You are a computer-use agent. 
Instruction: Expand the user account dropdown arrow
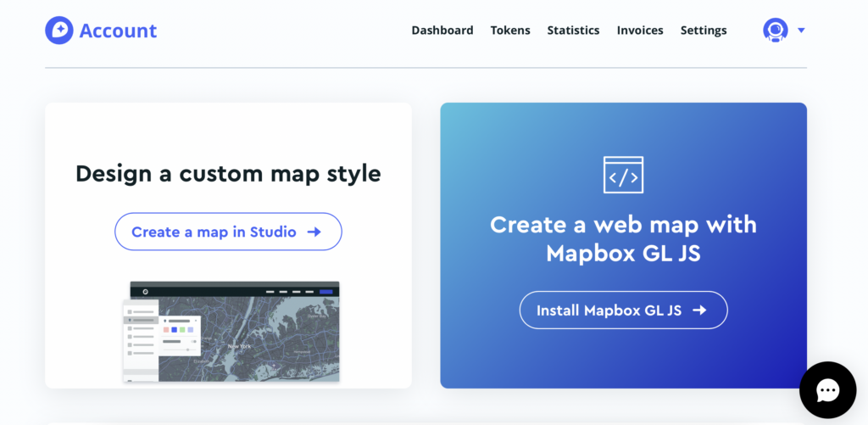(801, 31)
